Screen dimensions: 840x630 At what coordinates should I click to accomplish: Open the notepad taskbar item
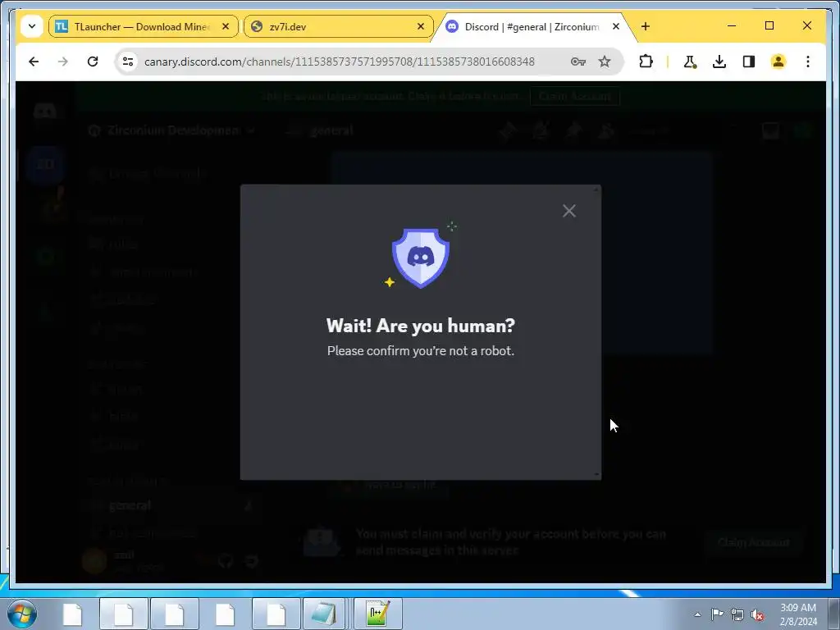[325, 614]
